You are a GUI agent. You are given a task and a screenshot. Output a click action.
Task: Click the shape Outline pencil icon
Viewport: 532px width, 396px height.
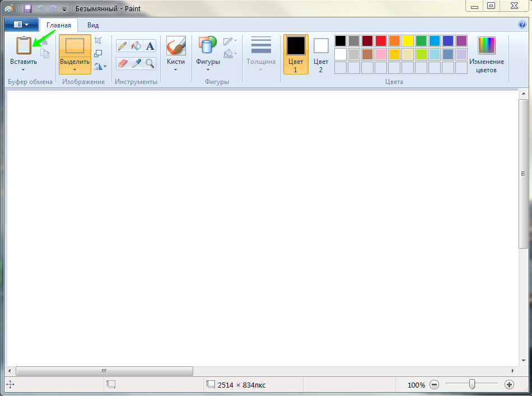(x=228, y=41)
